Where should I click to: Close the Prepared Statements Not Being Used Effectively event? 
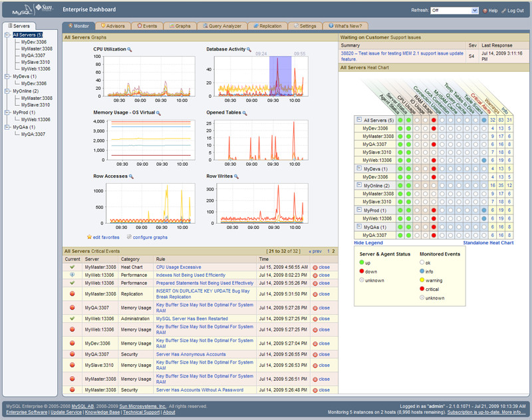point(321,283)
